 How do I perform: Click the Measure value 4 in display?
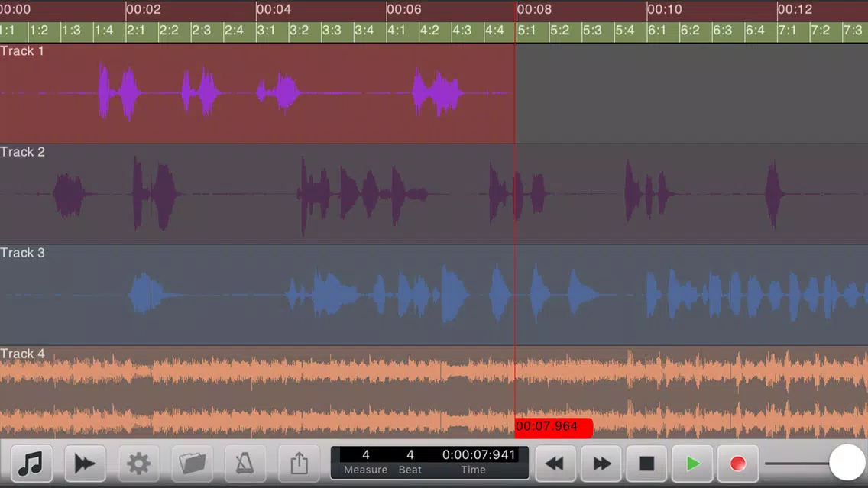pos(366,455)
